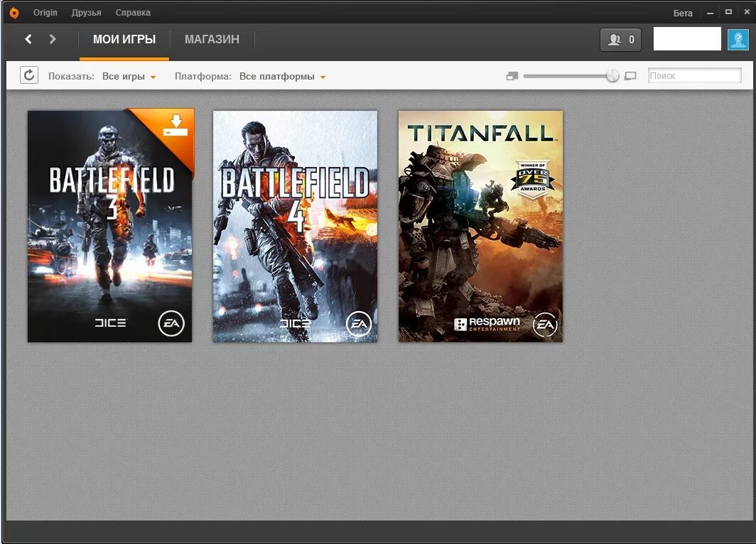Viewport: 756px width, 544px height.
Task: Open the friends list button showing 0
Action: (x=620, y=40)
